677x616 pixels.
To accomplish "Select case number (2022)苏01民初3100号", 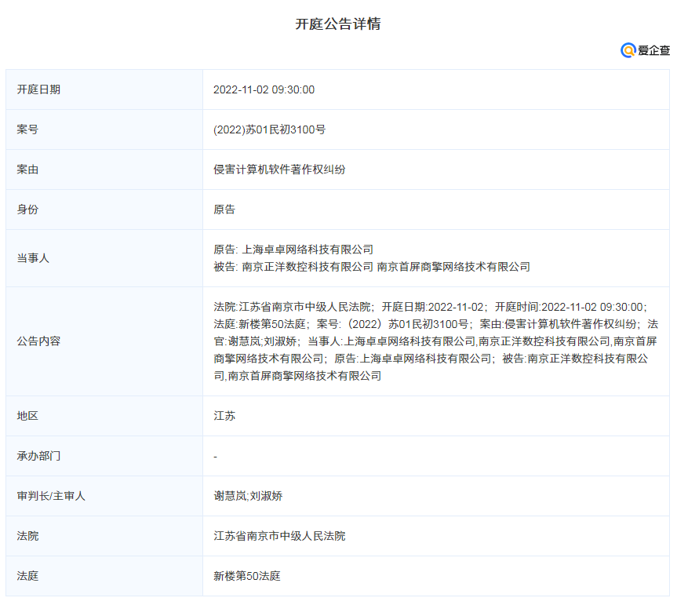I will point(269,129).
